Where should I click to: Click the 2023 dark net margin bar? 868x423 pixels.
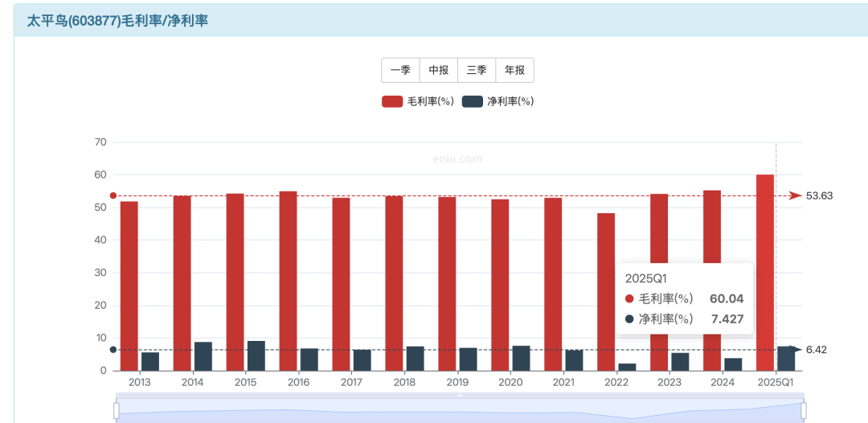point(681,362)
